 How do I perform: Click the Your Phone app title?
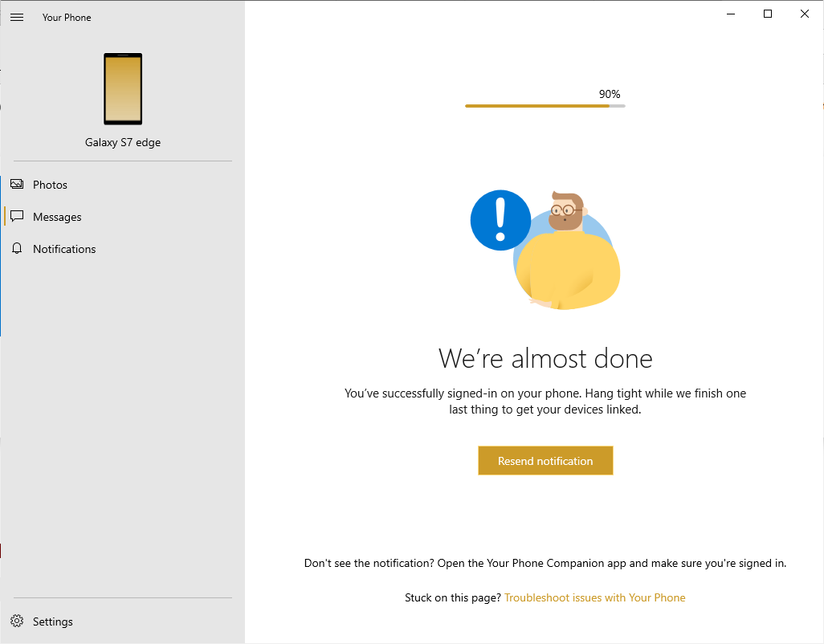pos(67,18)
